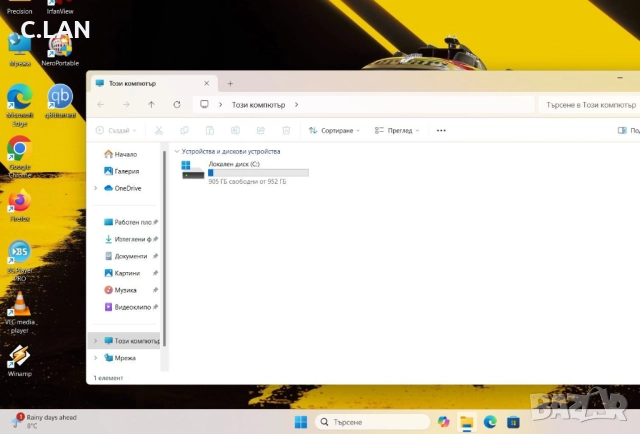
Task: Click the Refresh icon in the navigation bar
Action: pos(177,104)
